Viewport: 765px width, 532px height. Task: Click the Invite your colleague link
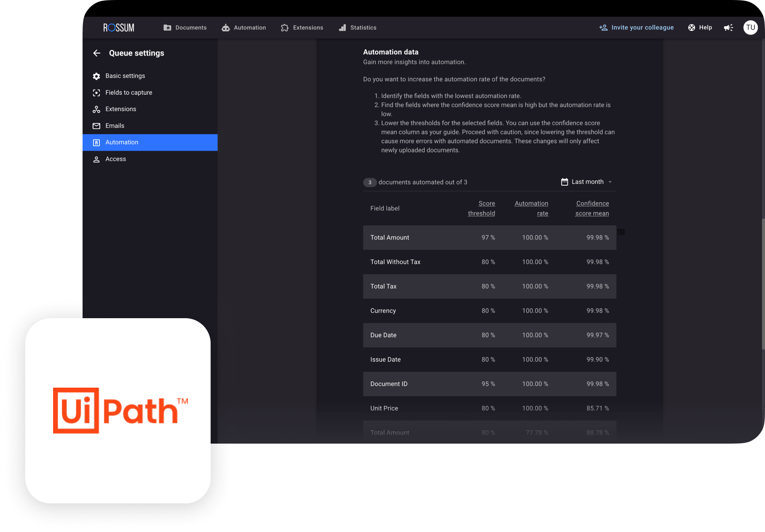(637, 28)
